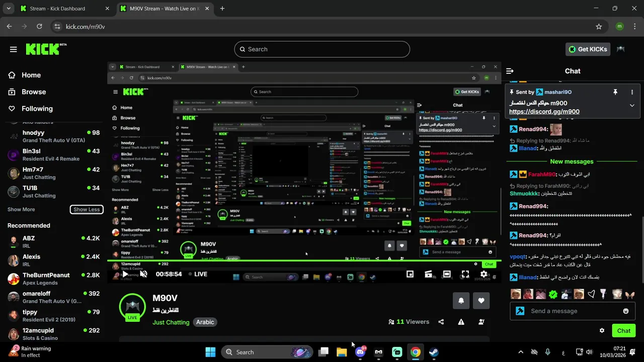
Task: Open the Windows Start menu
Action: (x=210, y=352)
